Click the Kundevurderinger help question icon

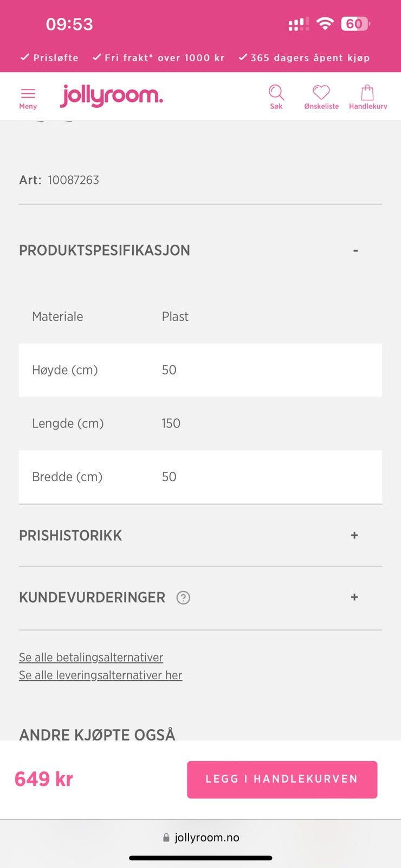(x=183, y=597)
